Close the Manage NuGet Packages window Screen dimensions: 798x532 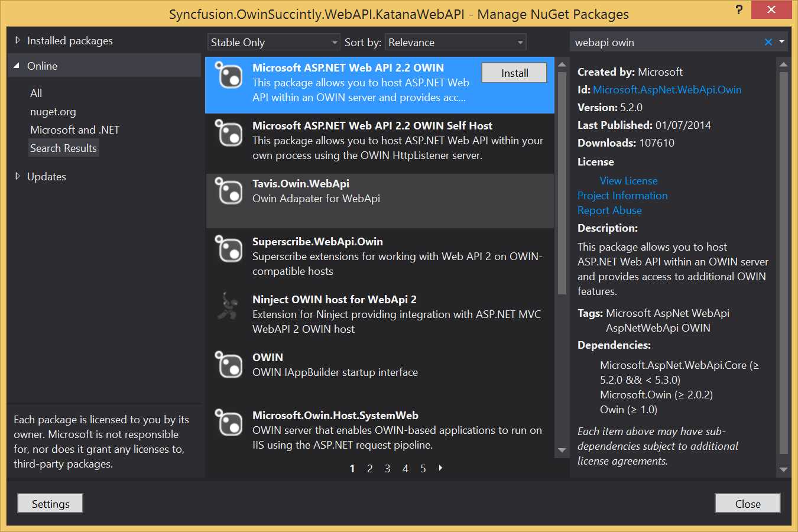pos(771,9)
